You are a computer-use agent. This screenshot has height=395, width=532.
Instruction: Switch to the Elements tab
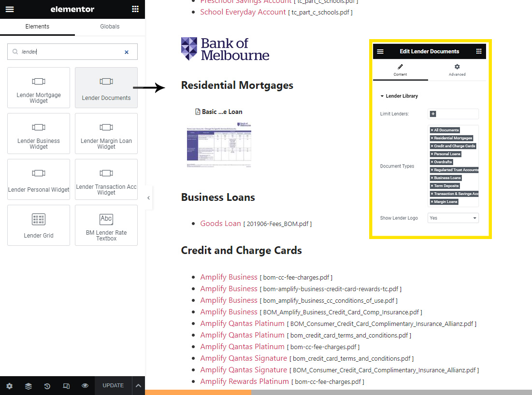point(37,27)
